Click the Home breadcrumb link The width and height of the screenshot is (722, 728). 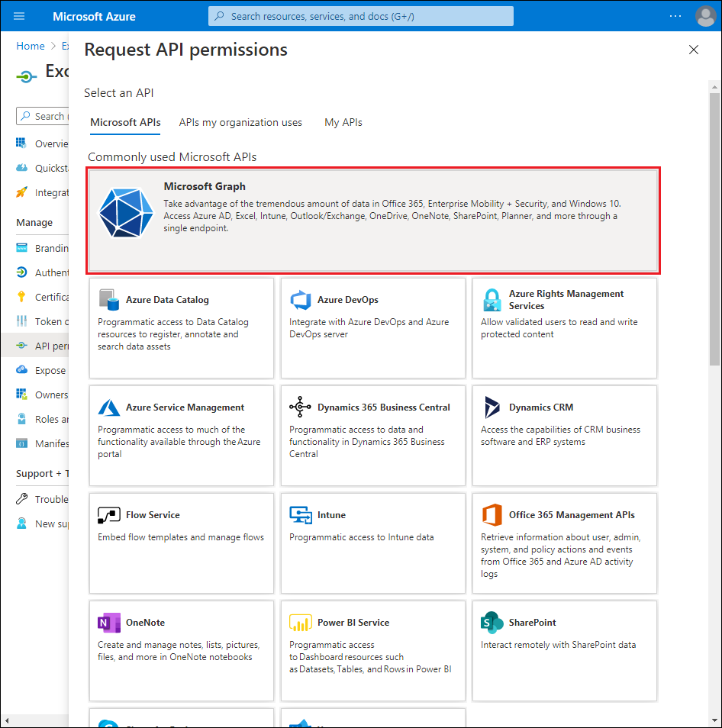click(31, 46)
